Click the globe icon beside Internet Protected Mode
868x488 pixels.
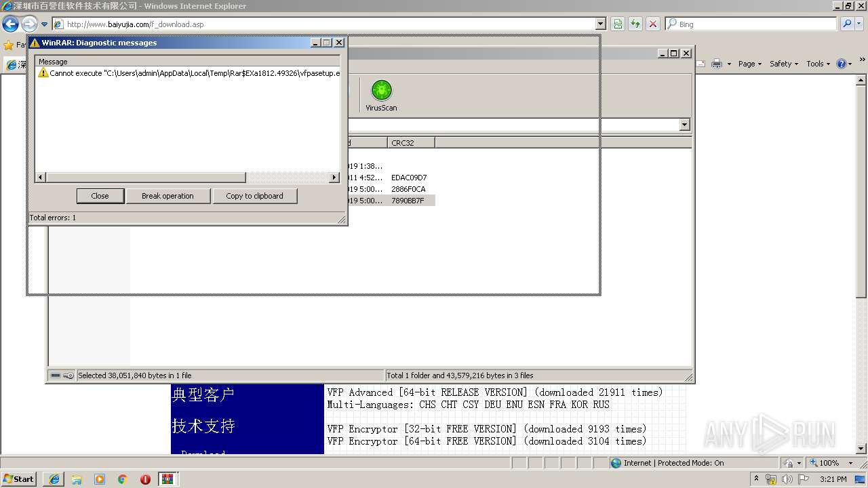click(x=616, y=463)
